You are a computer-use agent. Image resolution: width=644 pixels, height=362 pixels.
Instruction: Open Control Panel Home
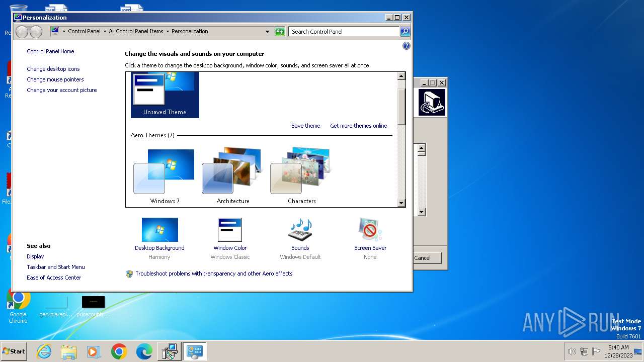(50, 51)
